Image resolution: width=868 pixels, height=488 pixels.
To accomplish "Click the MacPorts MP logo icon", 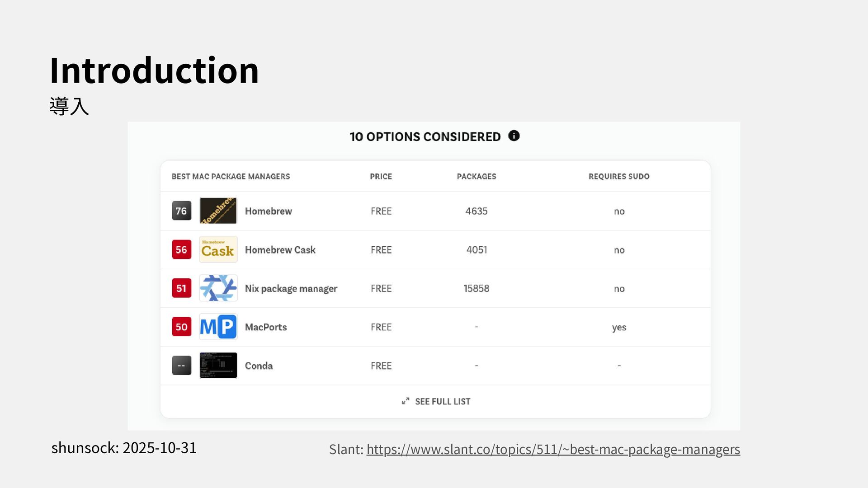I will [x=218, y=327].
